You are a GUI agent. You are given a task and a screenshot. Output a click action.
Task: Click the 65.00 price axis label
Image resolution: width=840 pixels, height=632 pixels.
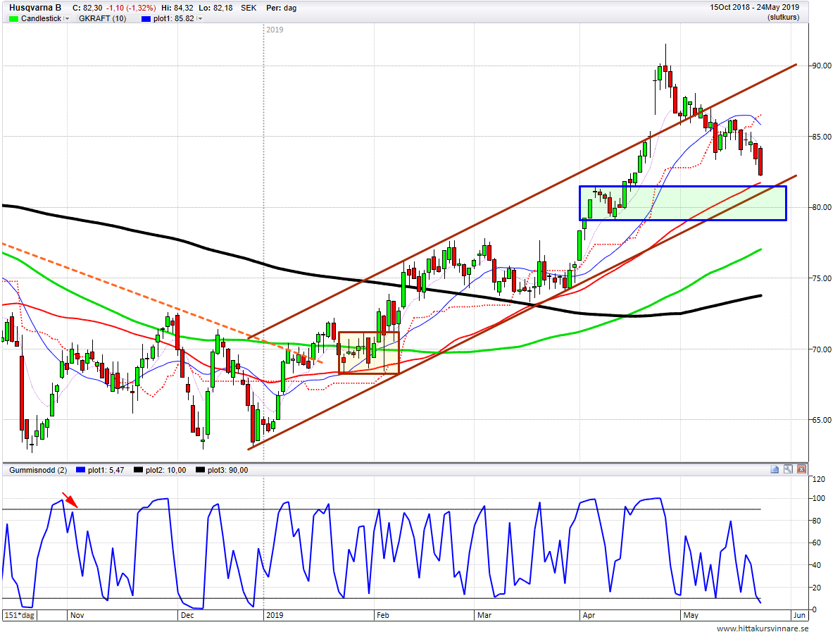822,420
